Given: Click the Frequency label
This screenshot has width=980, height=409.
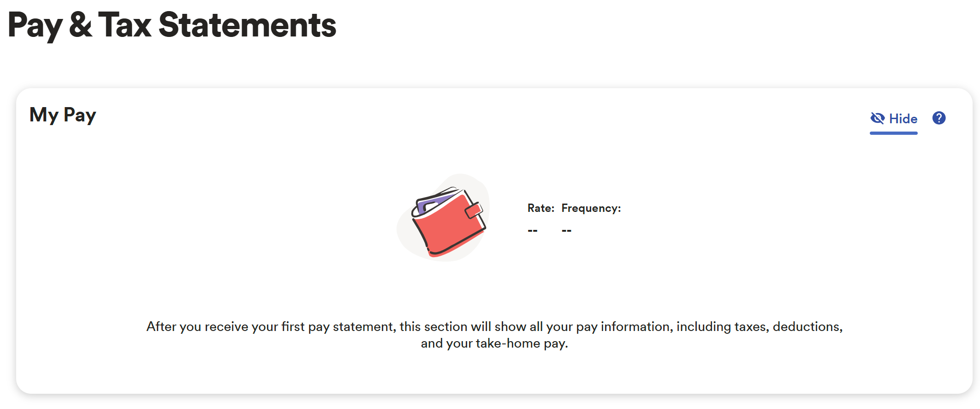Looking at the screenshot, I should 591,208.
